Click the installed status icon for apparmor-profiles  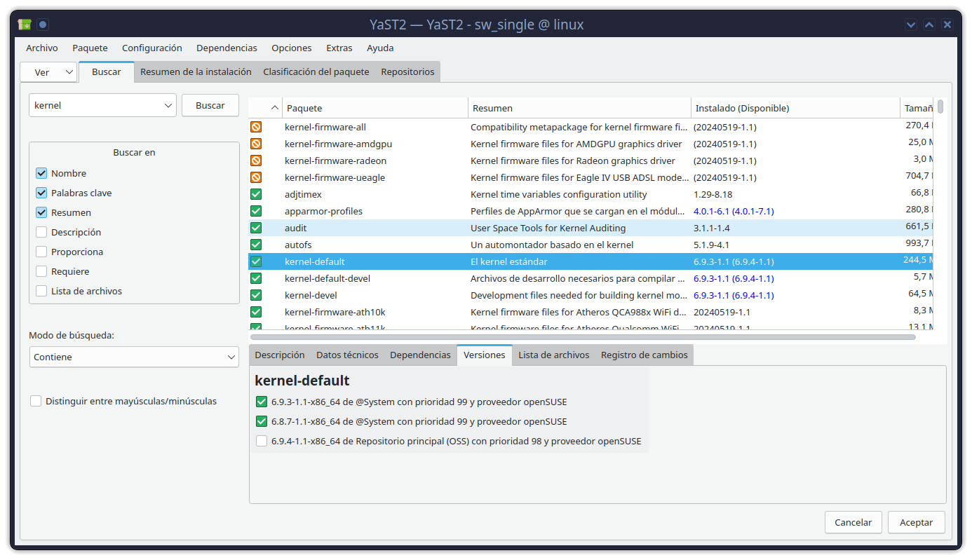[x=256, y=211]
